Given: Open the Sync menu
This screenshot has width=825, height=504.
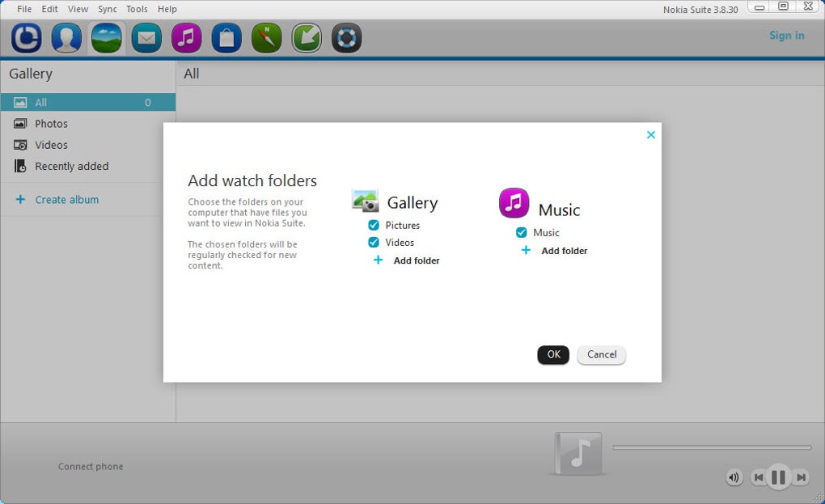Looking at the screenshot, I should tap(108, 9).
